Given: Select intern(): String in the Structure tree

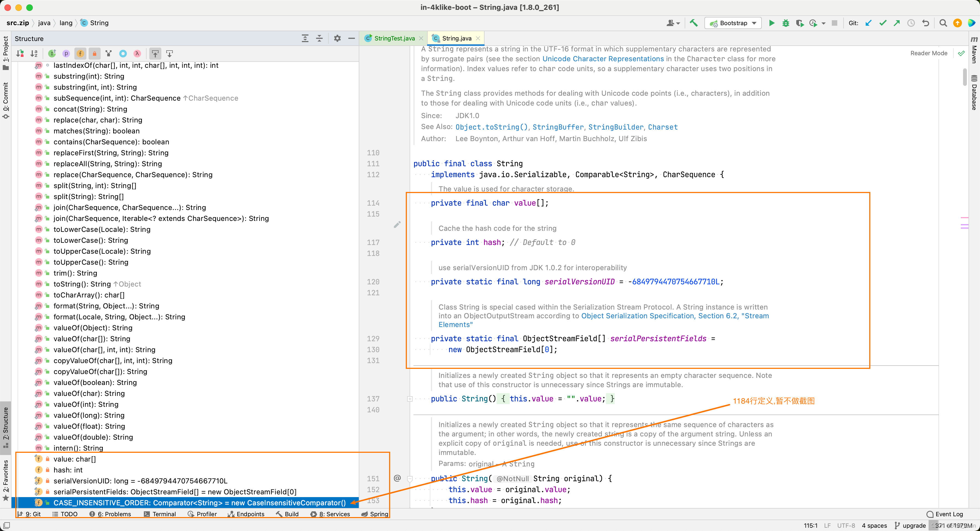Looking at the screenshot, I should coord(78,448).
